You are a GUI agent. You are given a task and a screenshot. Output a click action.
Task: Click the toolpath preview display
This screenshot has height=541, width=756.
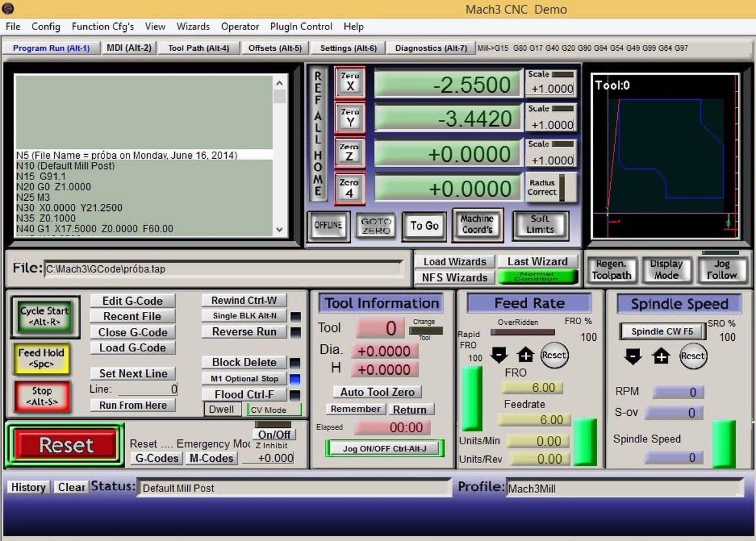[665, 157]
